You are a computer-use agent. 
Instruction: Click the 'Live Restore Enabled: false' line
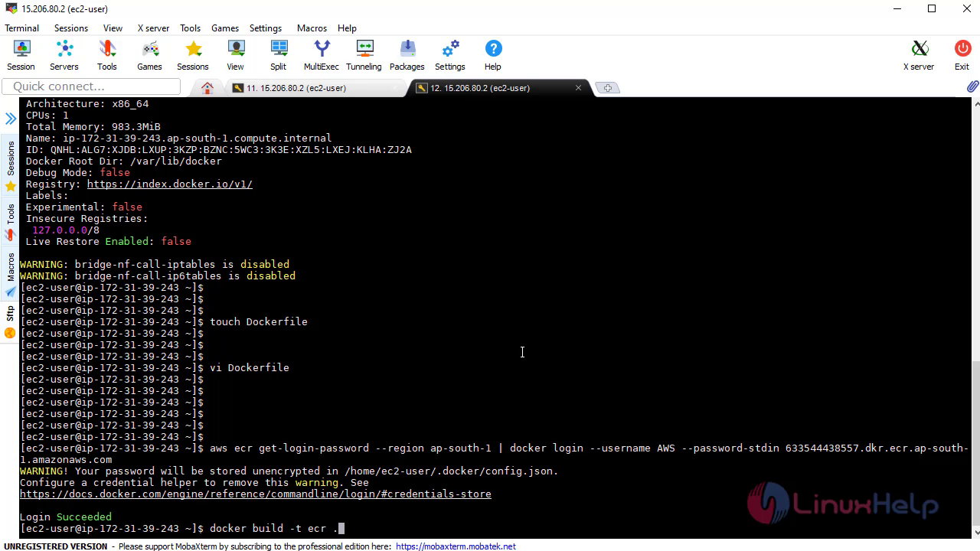pos(108,242)
